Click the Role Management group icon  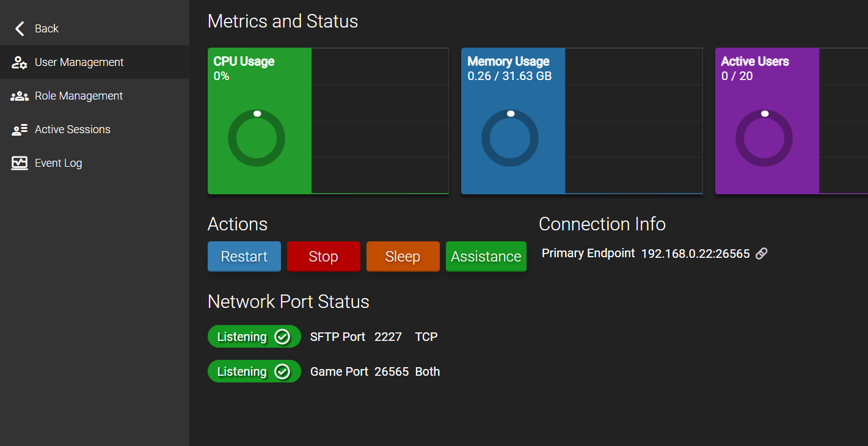pos(20,96)
